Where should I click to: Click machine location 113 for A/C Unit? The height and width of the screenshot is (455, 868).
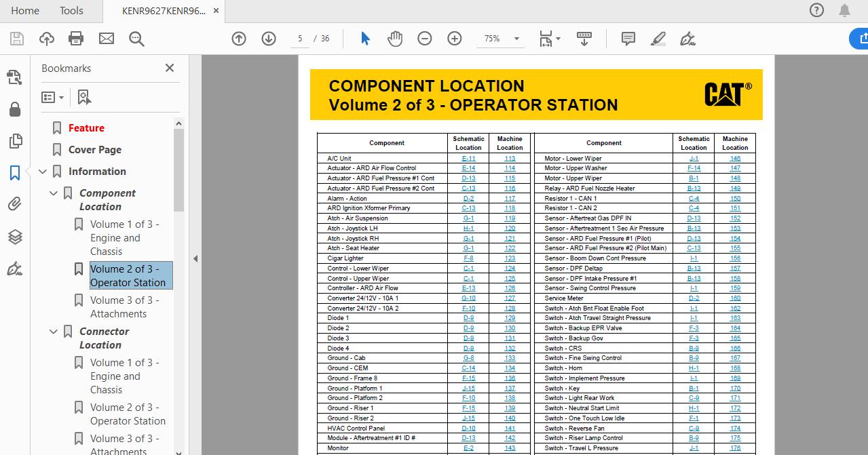[x=510, y=159]
